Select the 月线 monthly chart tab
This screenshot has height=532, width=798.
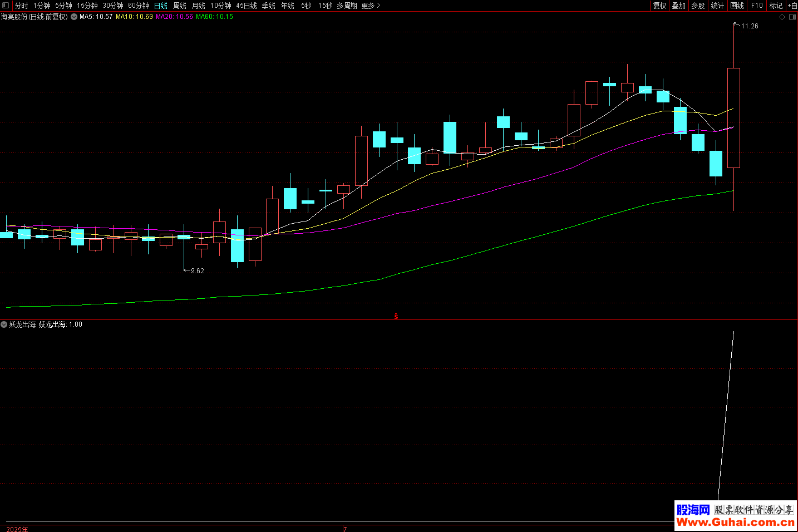click(x=199, y=6)
